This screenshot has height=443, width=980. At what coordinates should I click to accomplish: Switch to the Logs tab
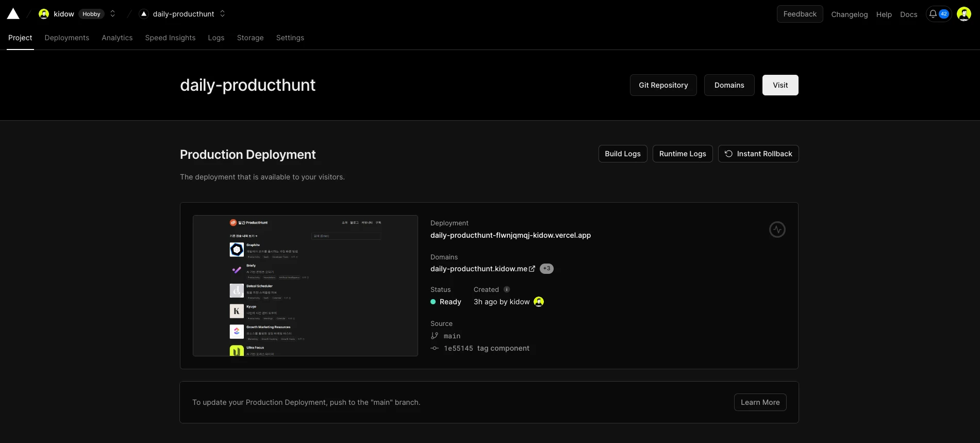point(216,38)
